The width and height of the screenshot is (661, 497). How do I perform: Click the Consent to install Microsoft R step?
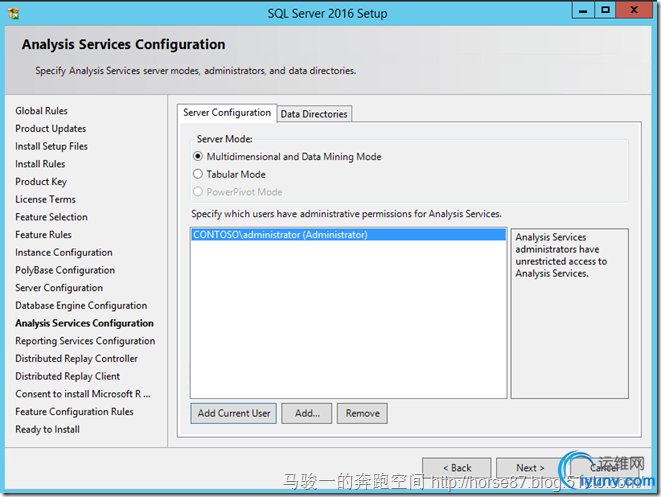(x=83, y=394)
